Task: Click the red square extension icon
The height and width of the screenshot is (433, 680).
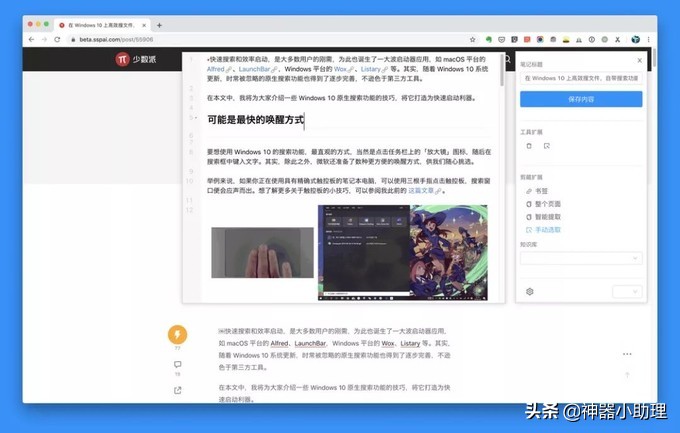Action: pyautogui.click(x=527, y=39)
